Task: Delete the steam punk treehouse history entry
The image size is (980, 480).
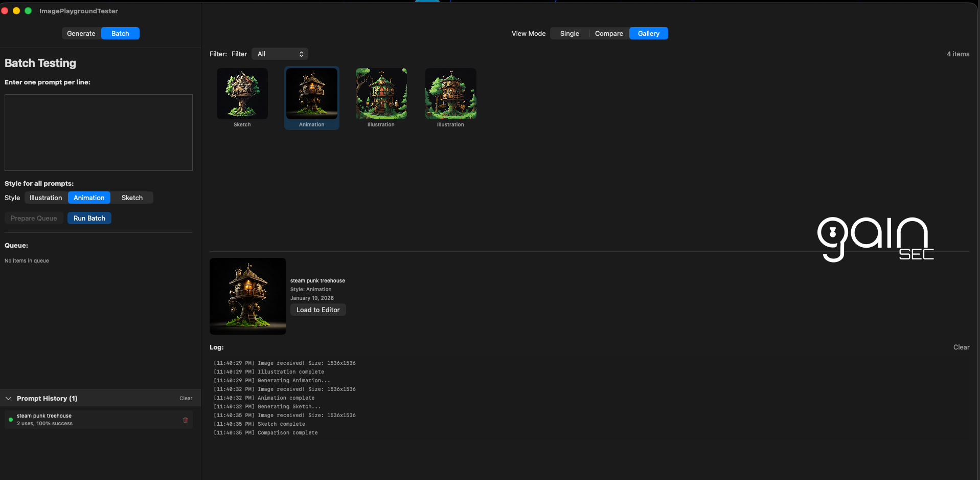Action: tap(185, 420)
